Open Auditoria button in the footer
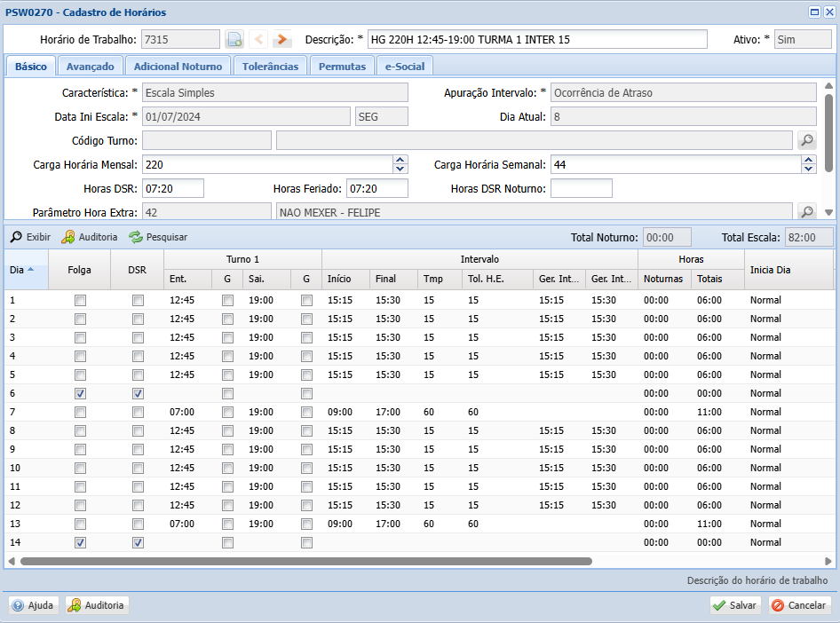The width and height of the screenshot is (840, 623). click(97, 605)
